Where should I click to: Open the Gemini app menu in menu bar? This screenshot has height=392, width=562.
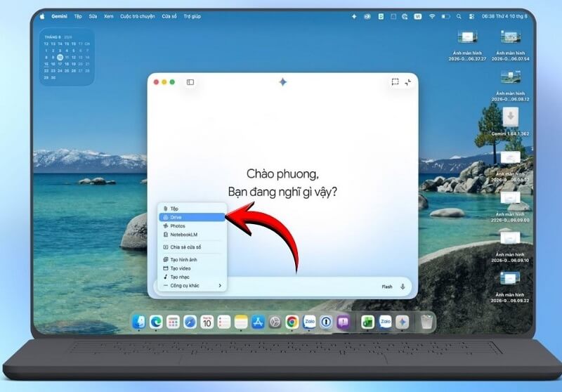point(59,16)
